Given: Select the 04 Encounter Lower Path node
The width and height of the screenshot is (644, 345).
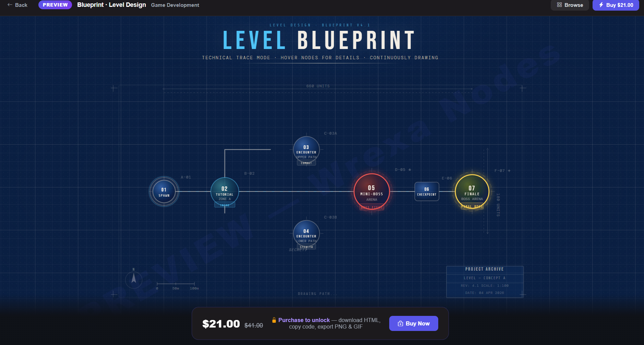Looking at the screenshot, I should click(307, 233).
